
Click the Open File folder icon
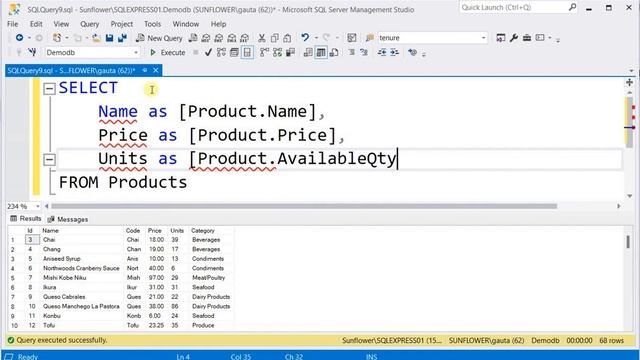(96, 38)
